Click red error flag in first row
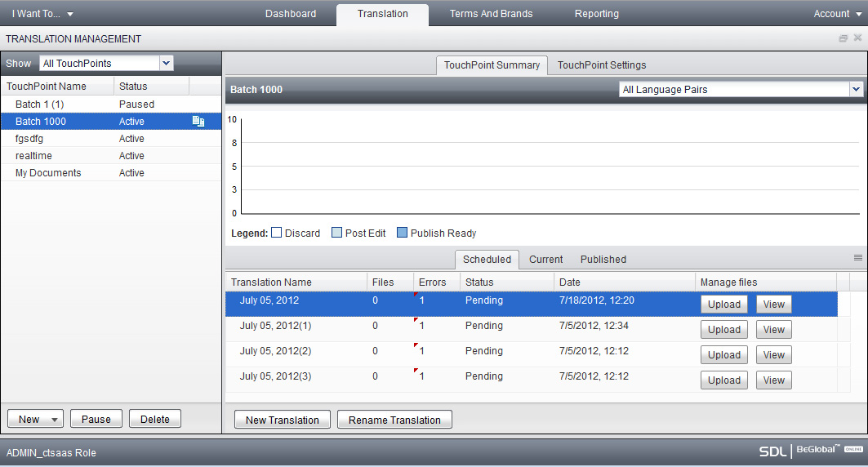868x467 pixels. [416, 295]
